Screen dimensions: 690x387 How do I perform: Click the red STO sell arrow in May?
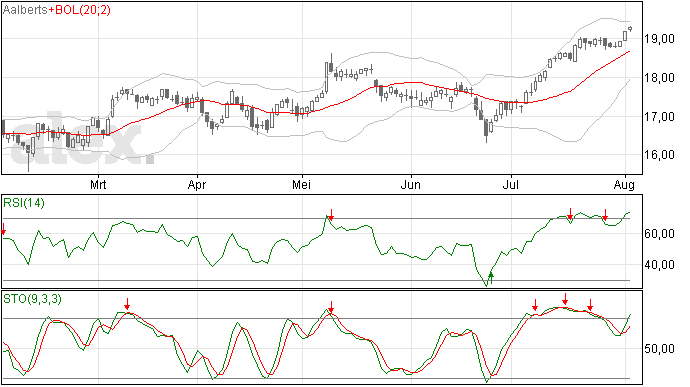pos(331,307)
